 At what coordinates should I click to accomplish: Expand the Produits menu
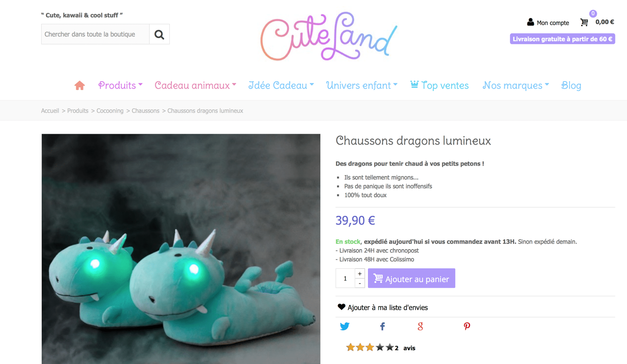120,85
